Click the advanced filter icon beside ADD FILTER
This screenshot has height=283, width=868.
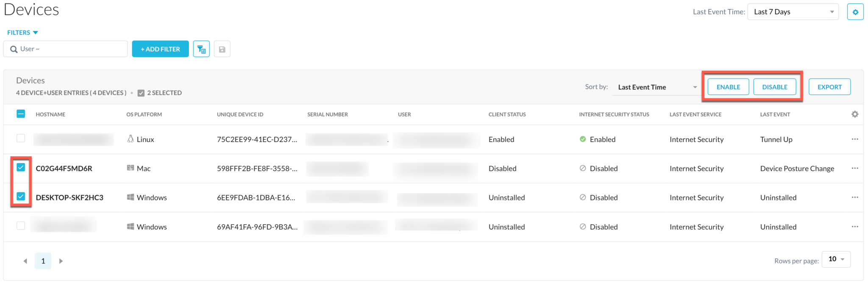(201, 49)
